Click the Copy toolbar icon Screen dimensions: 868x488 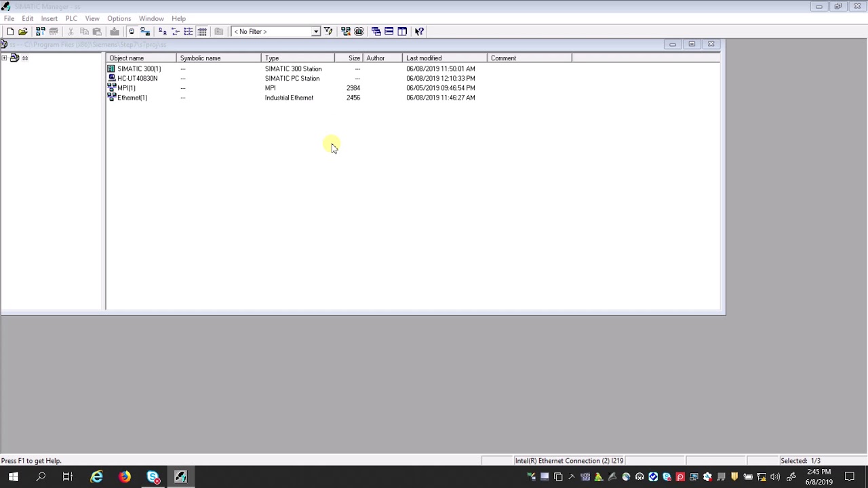tap(84, 31)
